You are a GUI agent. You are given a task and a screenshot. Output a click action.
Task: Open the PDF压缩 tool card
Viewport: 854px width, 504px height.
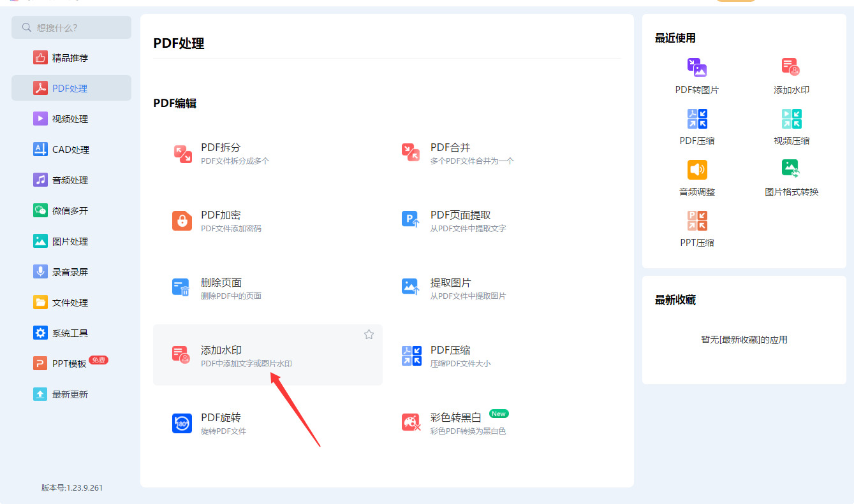pos(497,355)
